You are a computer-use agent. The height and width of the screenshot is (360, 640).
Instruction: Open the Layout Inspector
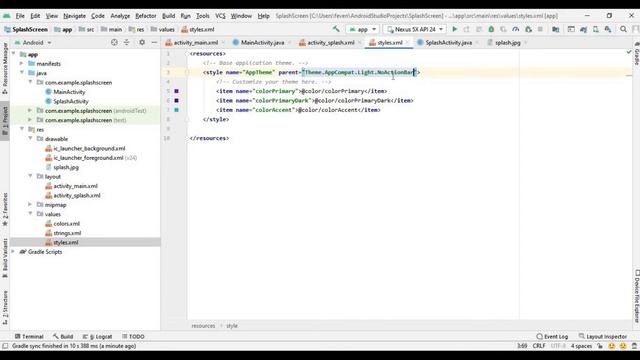point(603,336)
